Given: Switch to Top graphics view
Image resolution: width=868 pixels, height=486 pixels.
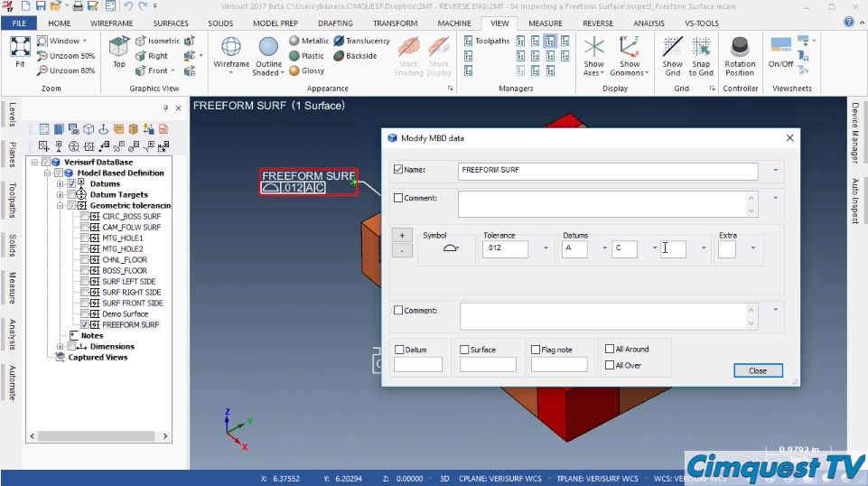Looking at the screenshot, I should pos(118,51).
